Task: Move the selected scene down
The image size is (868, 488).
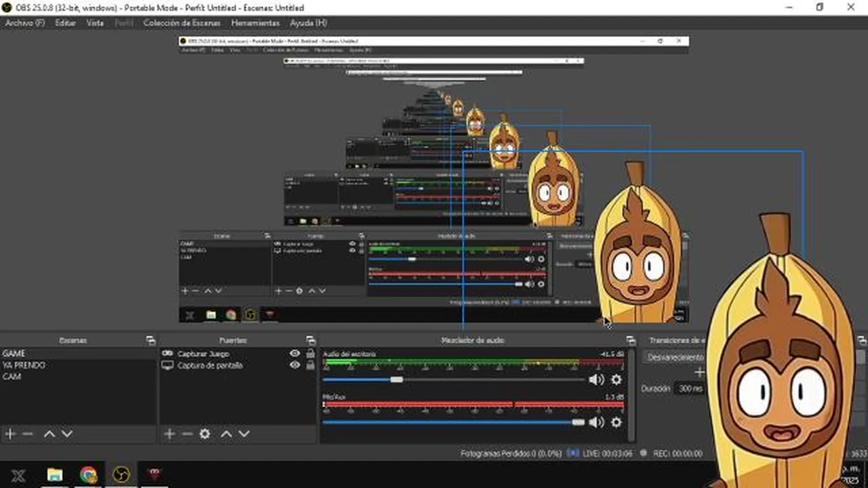Action: click(66, 434)
